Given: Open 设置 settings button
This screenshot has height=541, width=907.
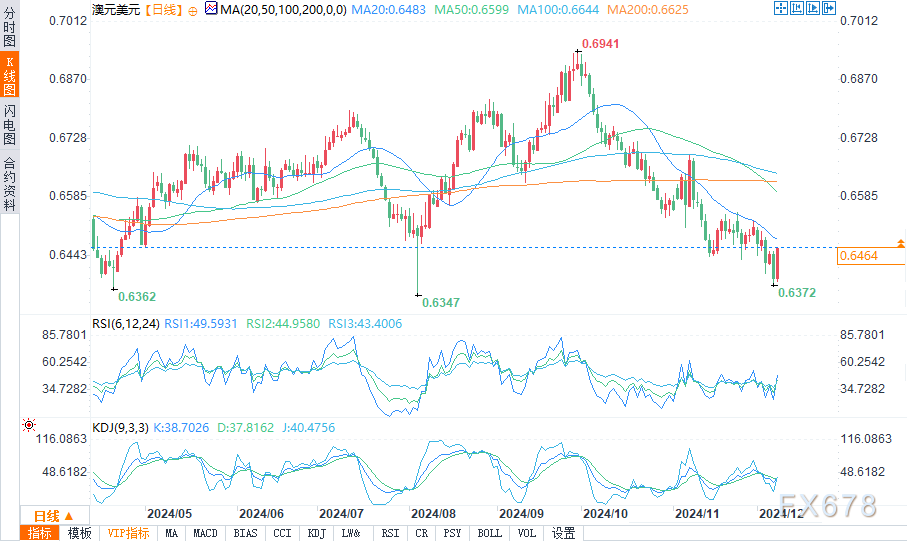Looking at the screenshot, I should (564, 533).
